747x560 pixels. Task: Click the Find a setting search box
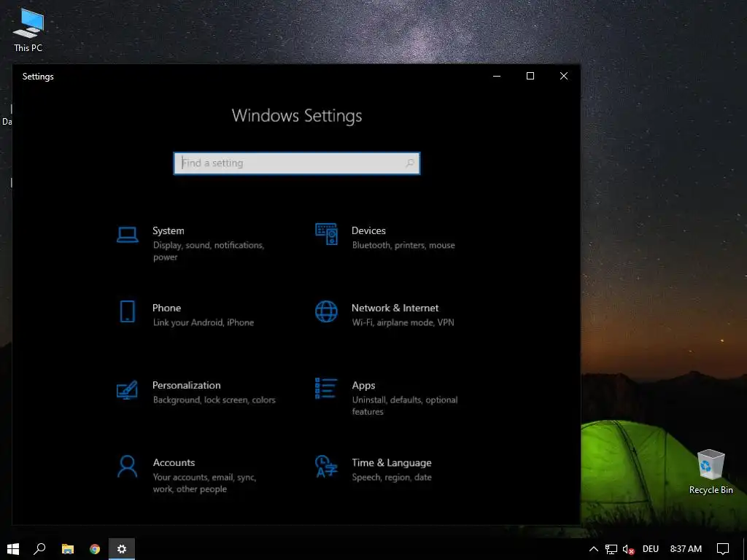[x=297, y=163]
